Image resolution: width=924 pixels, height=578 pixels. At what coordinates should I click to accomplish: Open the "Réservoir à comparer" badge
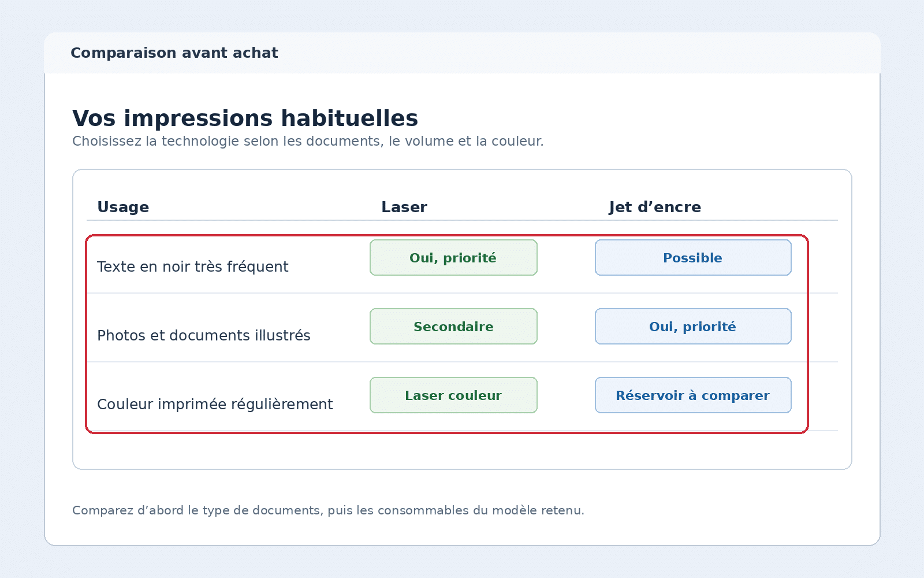point(693,395)
